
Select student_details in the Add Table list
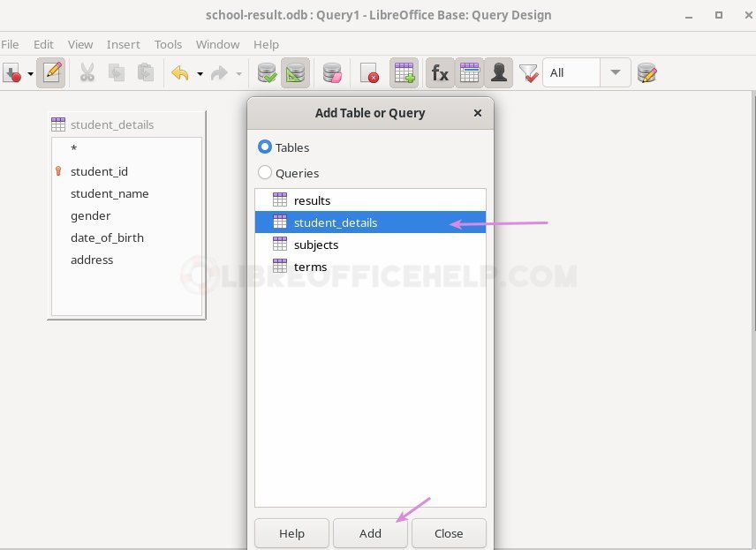tap(370, 222)
